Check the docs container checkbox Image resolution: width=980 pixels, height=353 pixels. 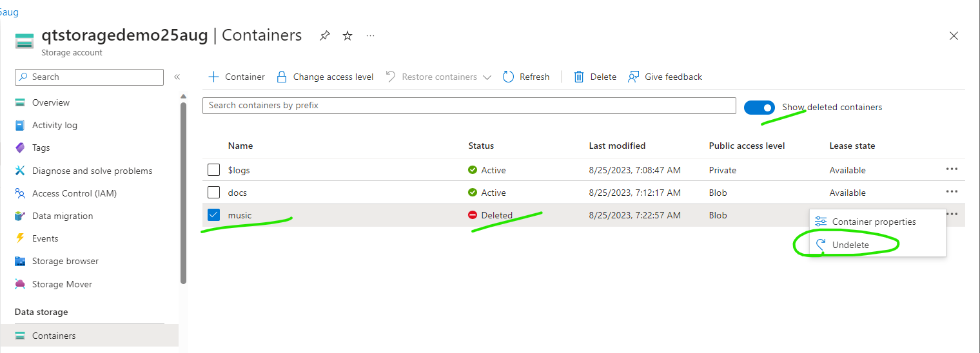pyautogui.click(x=214, y=193)
